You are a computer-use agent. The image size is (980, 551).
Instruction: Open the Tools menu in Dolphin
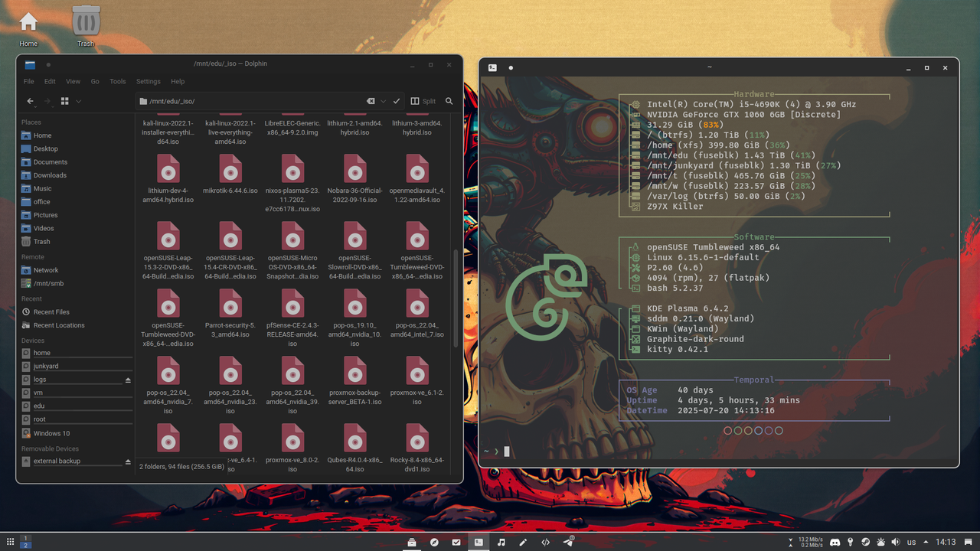pyautogui.click(x=117, y=81)
